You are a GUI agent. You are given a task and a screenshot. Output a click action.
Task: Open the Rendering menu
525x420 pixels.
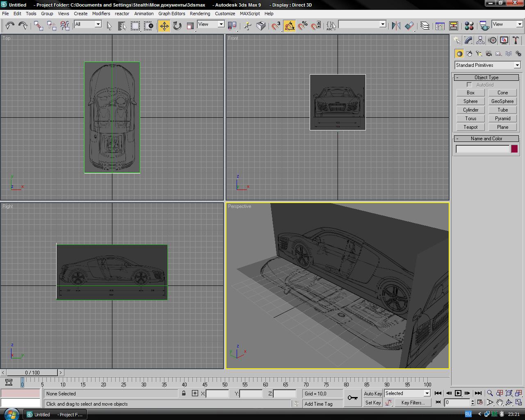point(200,14)
